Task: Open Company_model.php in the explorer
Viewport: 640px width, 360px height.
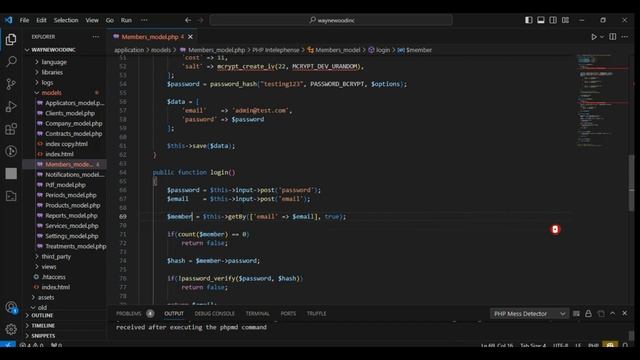Action: [73, 123]
